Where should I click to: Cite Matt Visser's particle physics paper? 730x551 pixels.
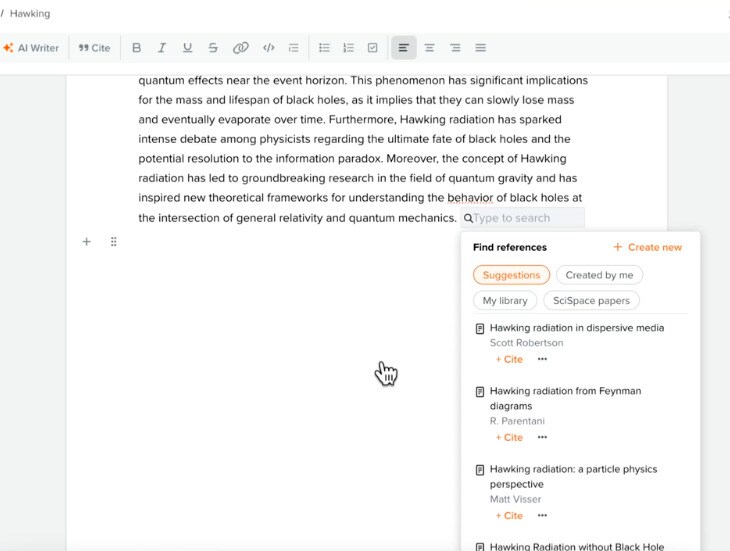[509, 516]
